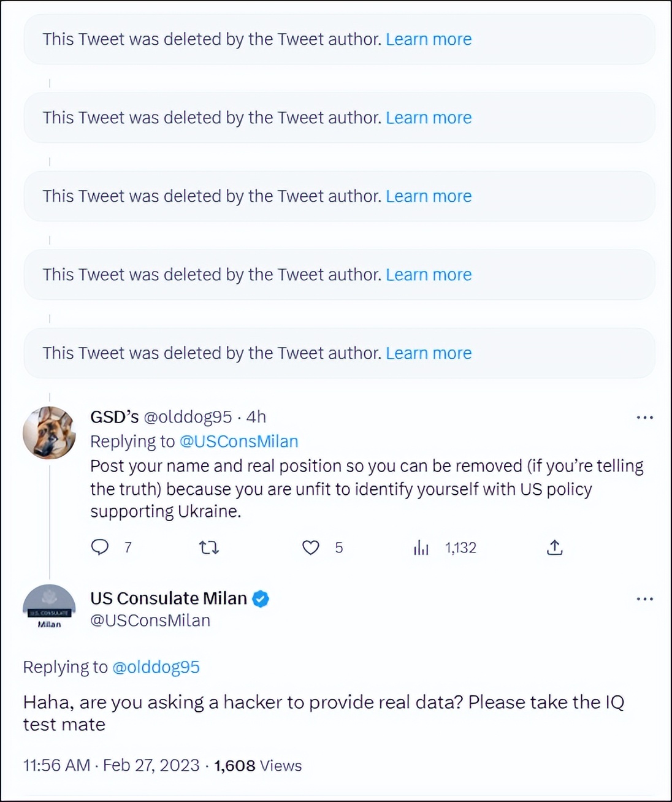Open more options on GSD's tweet
Viewport: 672px width, 802px height.
[644, 418]
